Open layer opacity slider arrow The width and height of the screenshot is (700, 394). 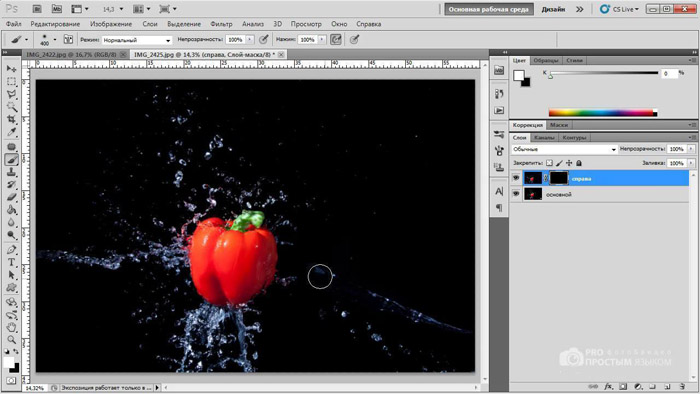691,149
